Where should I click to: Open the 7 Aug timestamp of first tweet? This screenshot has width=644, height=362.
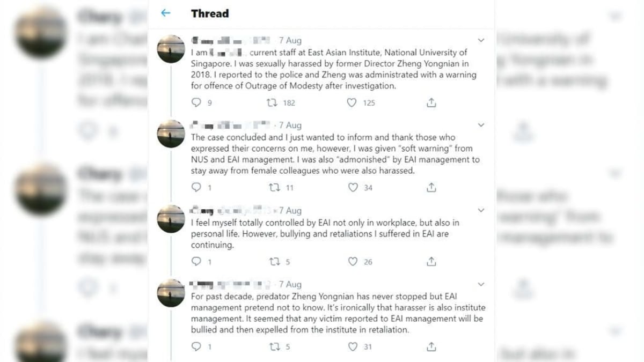(290, 40)
